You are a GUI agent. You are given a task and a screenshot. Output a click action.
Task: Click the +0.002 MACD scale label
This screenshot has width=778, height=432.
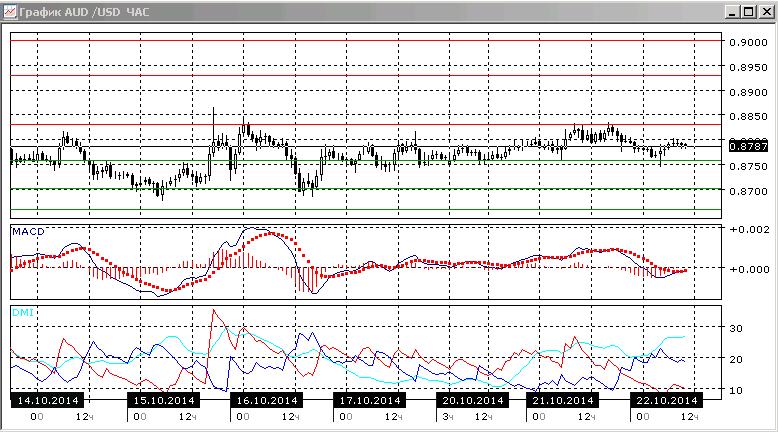pos(749,230)
